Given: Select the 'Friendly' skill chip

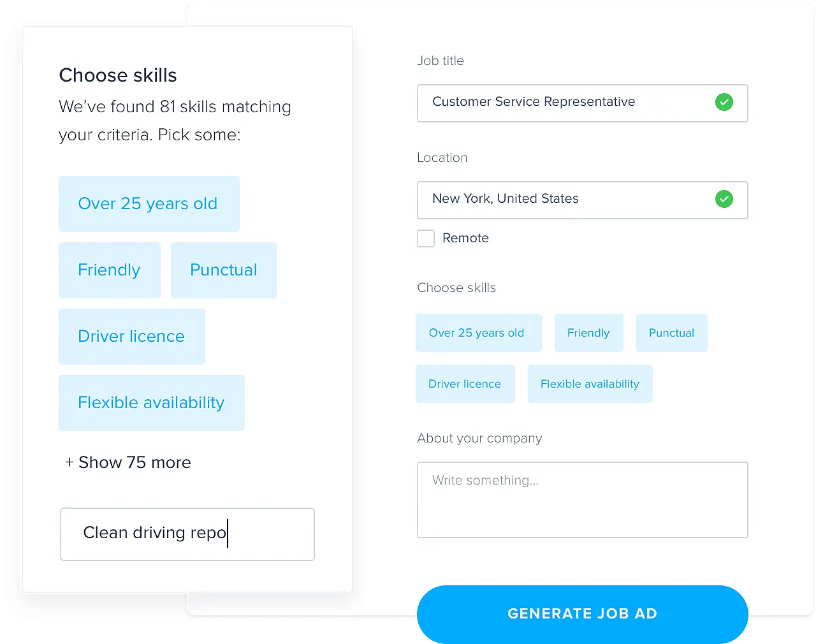Looking at the screenshot, I should click(x=109, y=270).
